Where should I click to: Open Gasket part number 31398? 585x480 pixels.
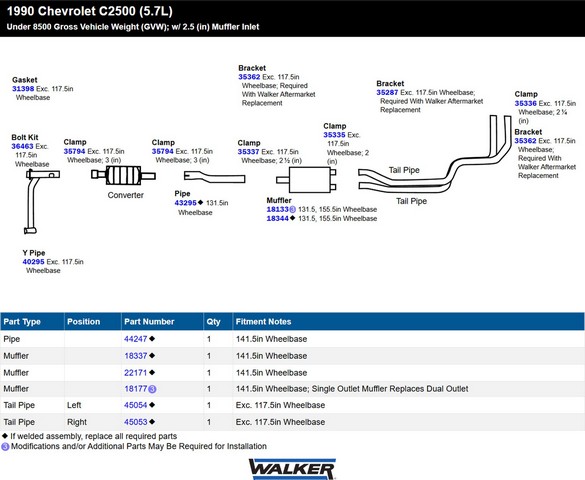click(23, 89)
